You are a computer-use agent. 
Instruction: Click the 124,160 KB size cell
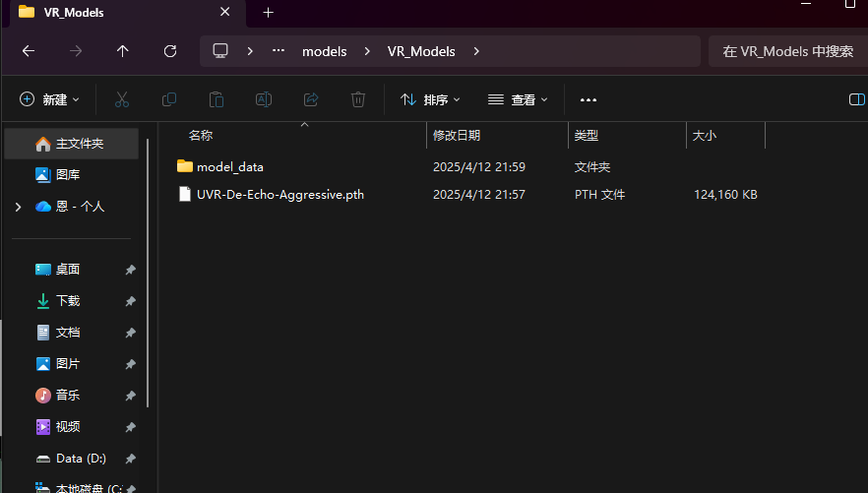tap(725, 195)
